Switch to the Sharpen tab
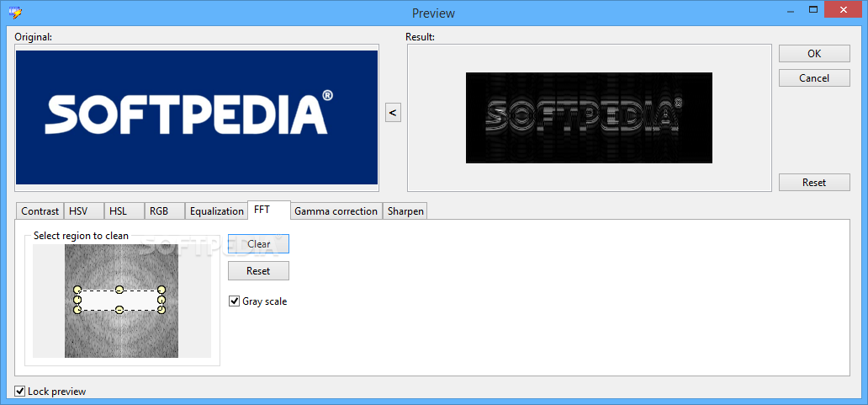868x405 pixels. [405, 211]
